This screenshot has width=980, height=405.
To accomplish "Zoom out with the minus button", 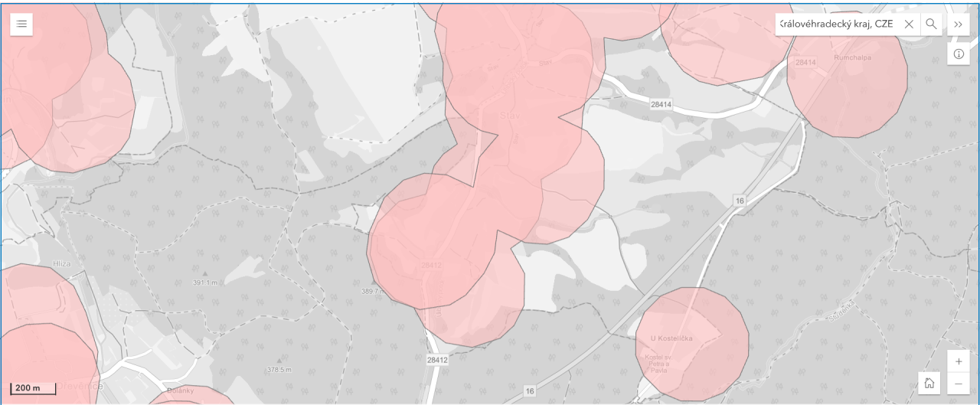I will (x=959, y=384).
